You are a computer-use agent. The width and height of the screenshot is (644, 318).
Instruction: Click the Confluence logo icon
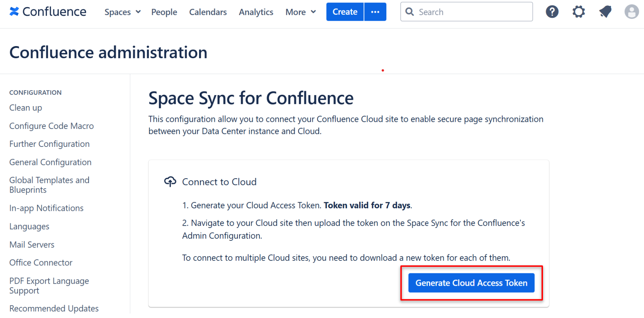[14, 12]
